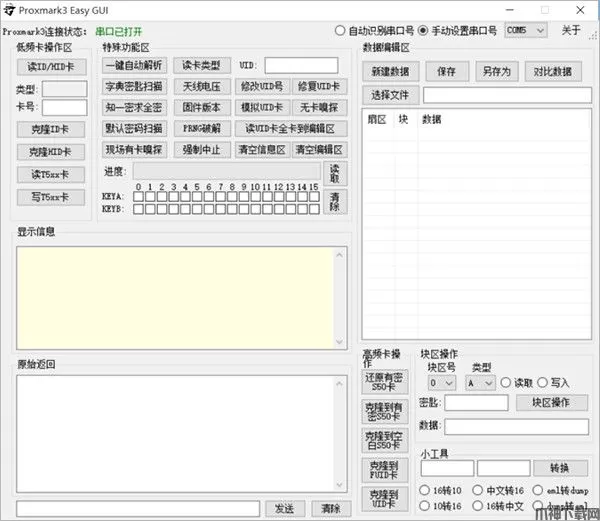Click the 密匙 key input field

pyautogui.click(x=476, y=403)
